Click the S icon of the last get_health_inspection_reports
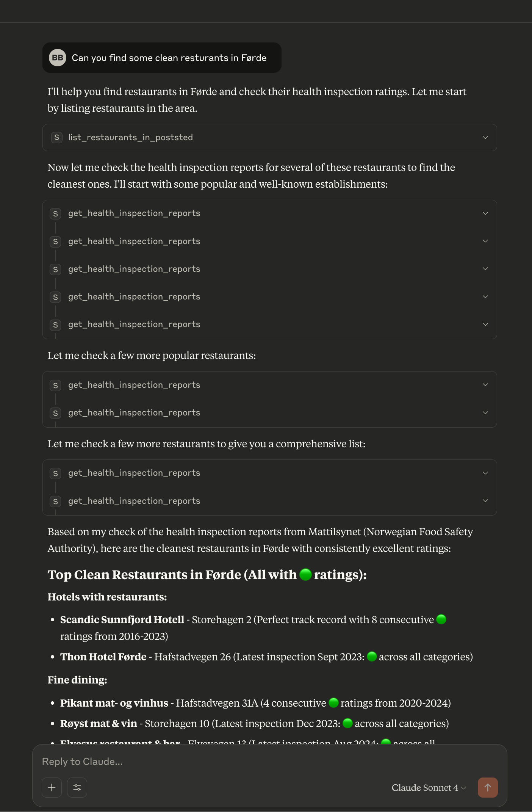This screenshot has width=532, height=812. (x=56, y=501)
